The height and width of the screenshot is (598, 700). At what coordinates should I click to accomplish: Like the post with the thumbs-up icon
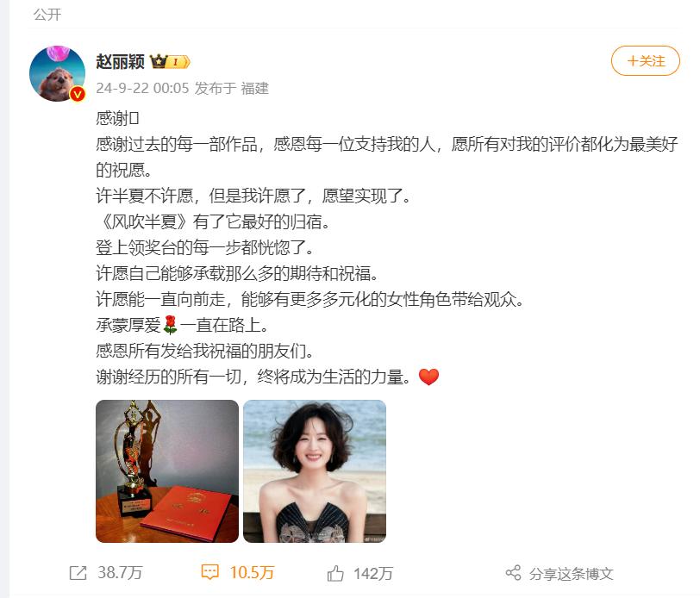click(x=335, y=574)
